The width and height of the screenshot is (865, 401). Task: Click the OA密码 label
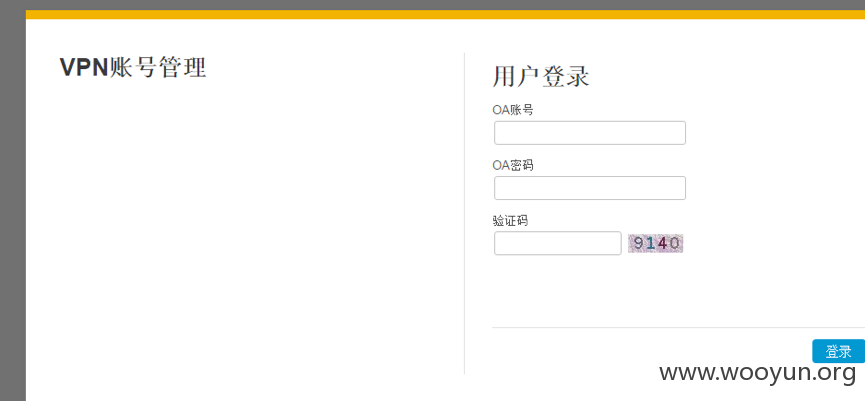click(512, 165)
